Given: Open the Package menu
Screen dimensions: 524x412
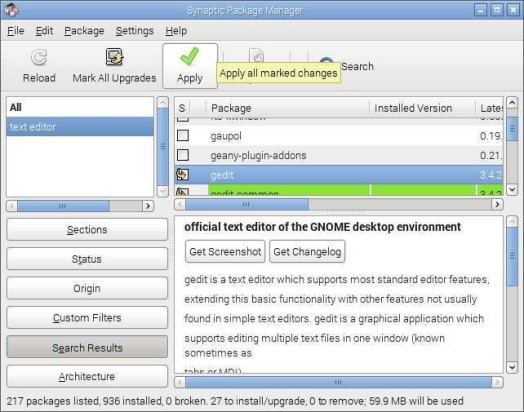Looking at the screenshot, I should (x=84, y=31).
